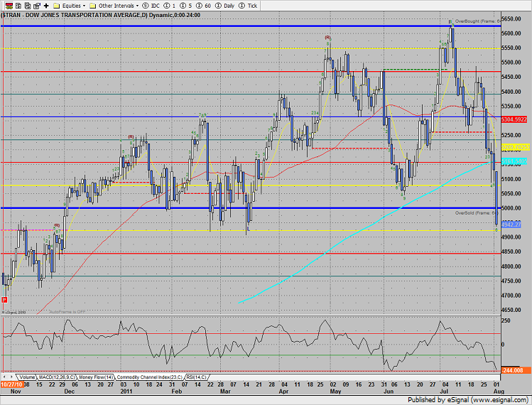Open the red and yellow chart icon menu
This screenshot has width=532, height=405.
coord(9,6)
